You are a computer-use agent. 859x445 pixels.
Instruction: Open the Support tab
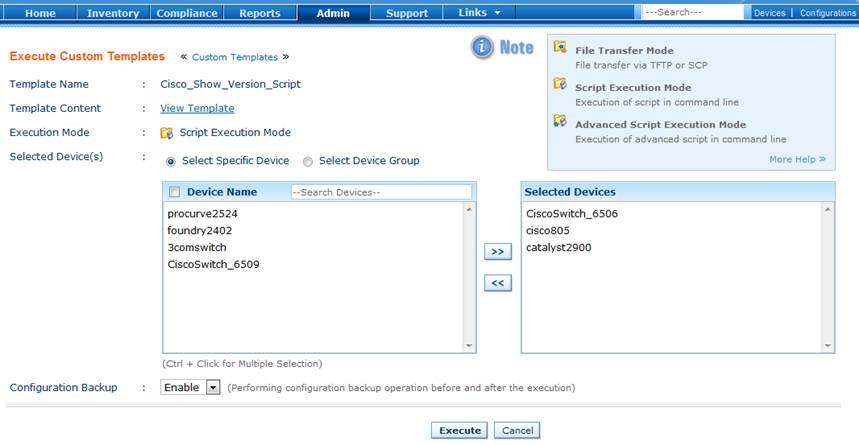(x=406, y=13)
